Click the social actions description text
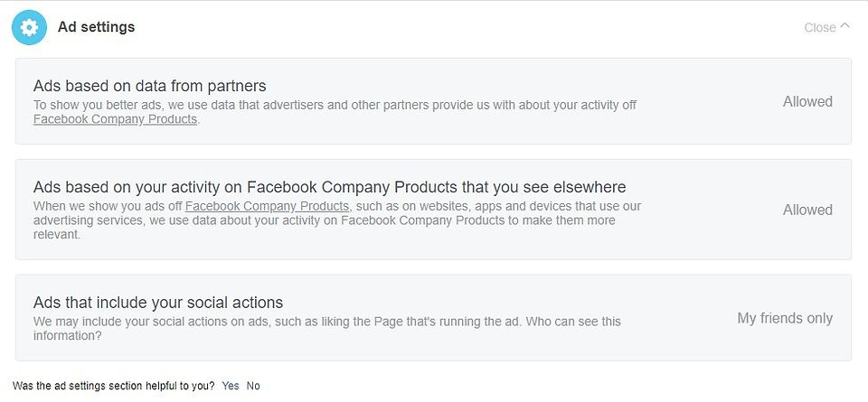Image resolution: width=868 pixels, height=402 pixels. click(327, 329)
